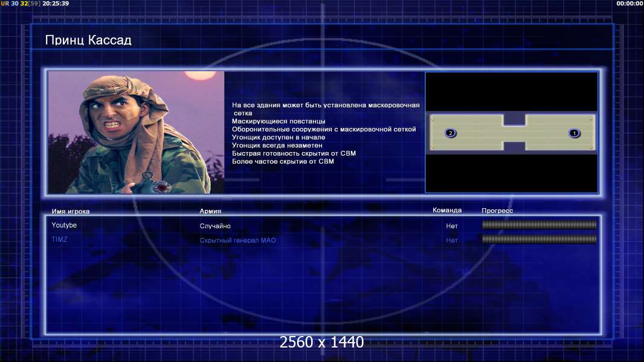The width and height of the screenshot is (644, 362).
Task: Click the 00:00:00 timer in the corner
Action: click(630, 3)
